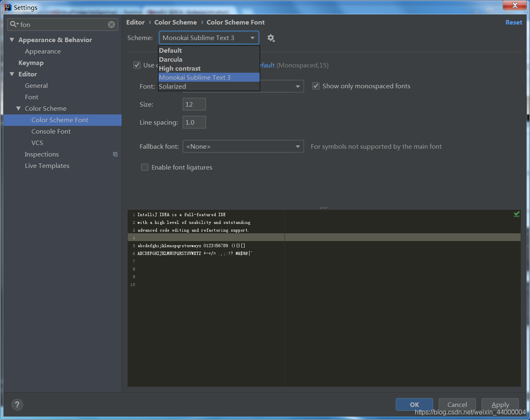Click the Editor breadcrumb
This screenshot has width=530, height=420.
pyautogui.click(x=135, y=22)
